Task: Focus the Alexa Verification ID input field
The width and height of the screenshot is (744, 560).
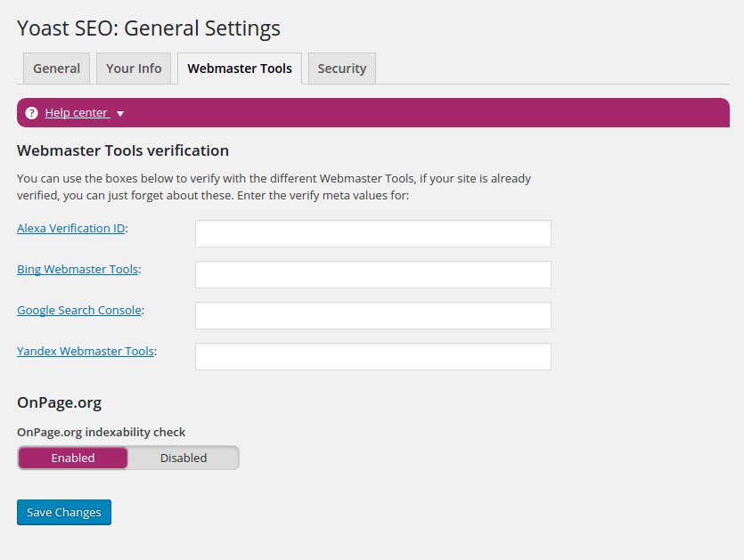Action: point(373,233)
